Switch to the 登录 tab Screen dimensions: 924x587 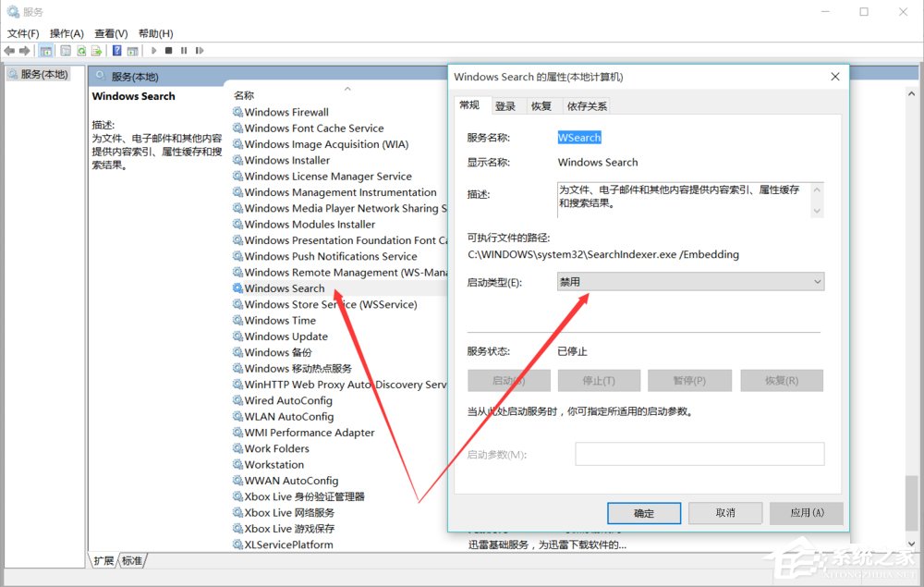point(506,105)
